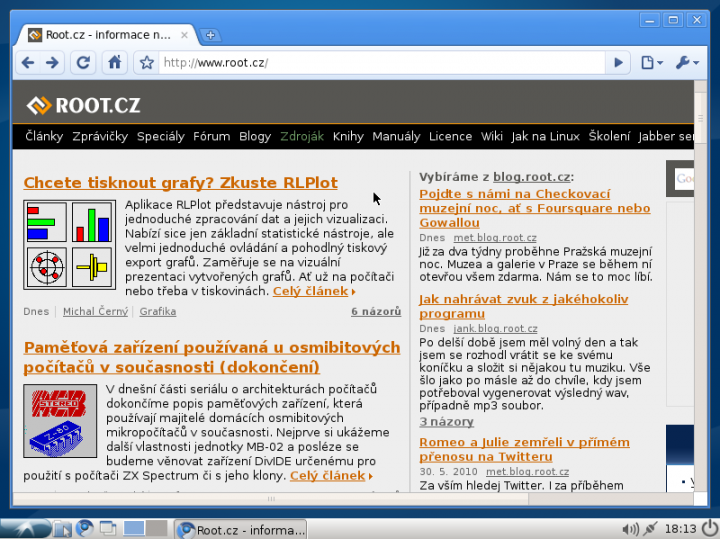The height and width of the screenshot is (539, 720).
Task: Launch the file manager from taskbar
Action: [62, 529]
